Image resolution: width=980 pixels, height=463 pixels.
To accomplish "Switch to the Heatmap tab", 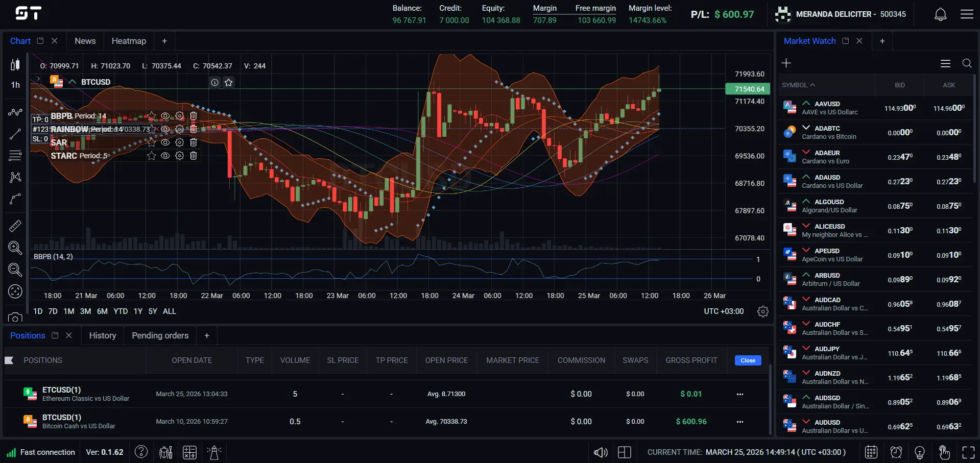I will click(x=129, y=41).
